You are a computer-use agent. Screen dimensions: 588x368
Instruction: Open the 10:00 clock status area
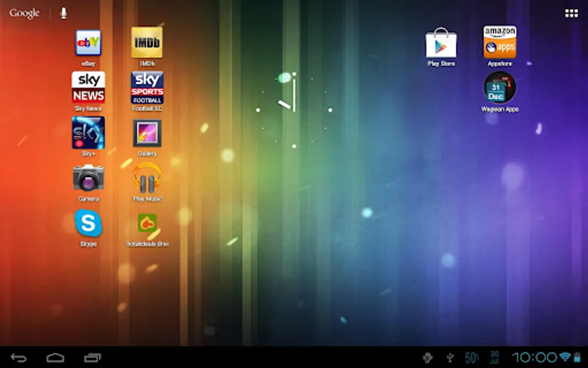click(x=534, y=358)
